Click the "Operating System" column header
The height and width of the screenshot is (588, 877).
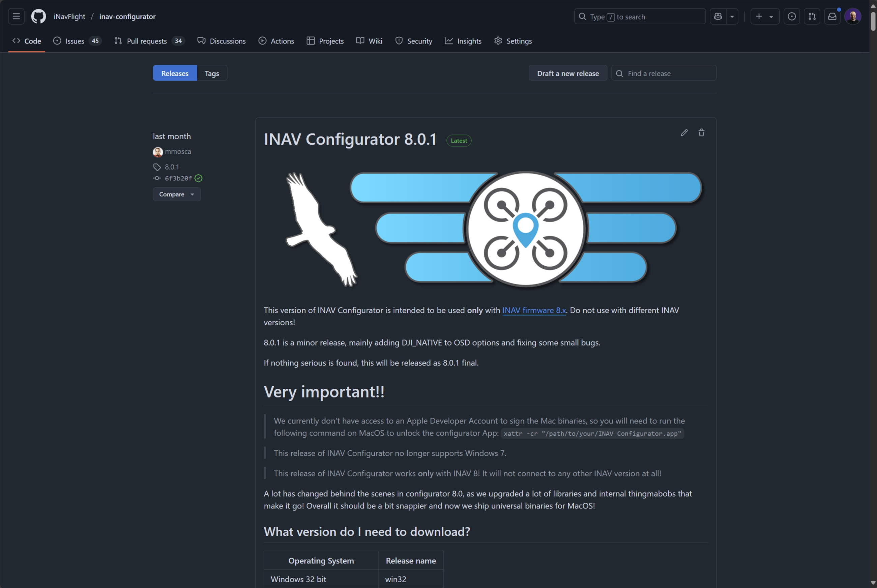pyautogui.click(x=321, y=561)
